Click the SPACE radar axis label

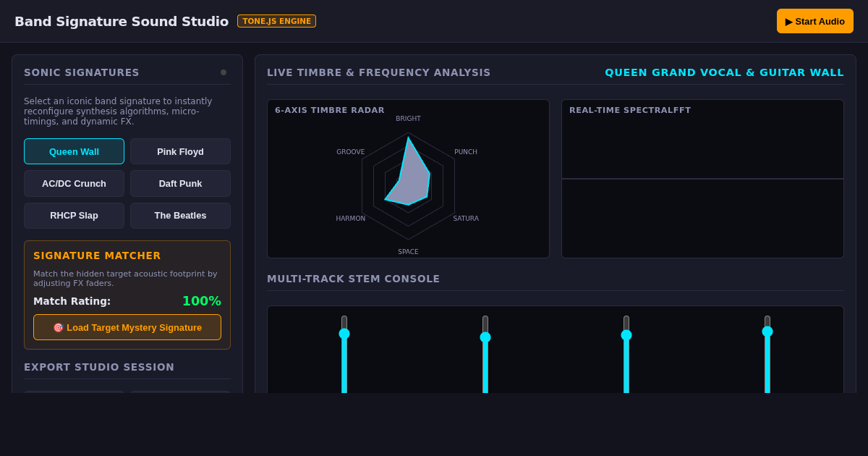coord(408,252)
